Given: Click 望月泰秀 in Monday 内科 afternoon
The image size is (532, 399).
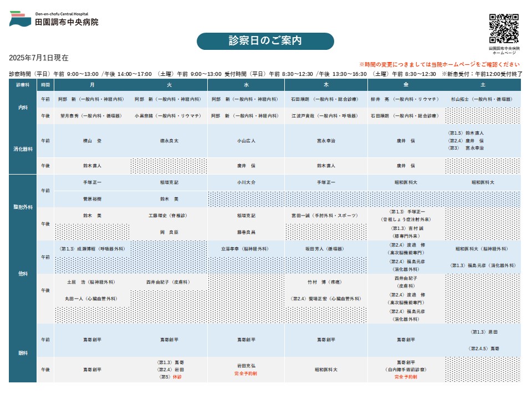Looking at the screenshot, I should coord(91,116).
